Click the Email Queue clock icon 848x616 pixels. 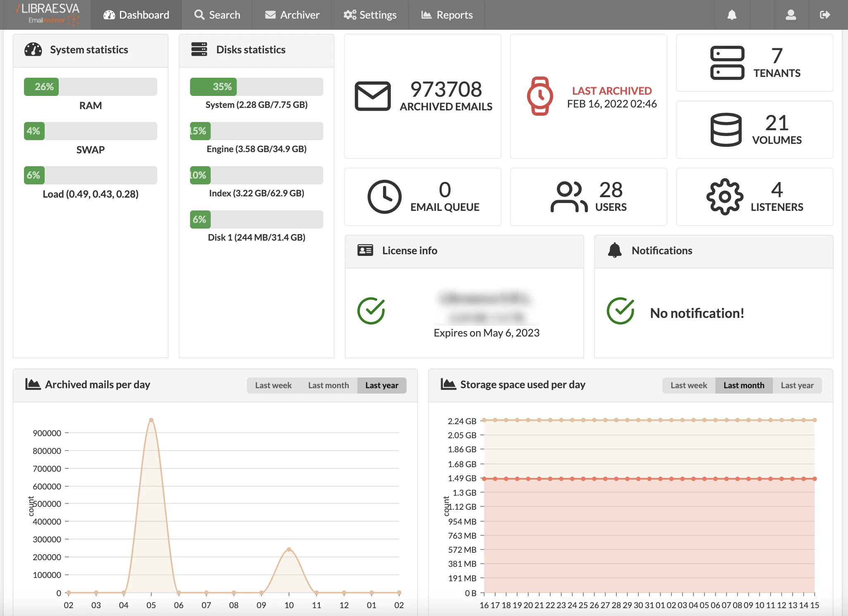tap(384, 196)
